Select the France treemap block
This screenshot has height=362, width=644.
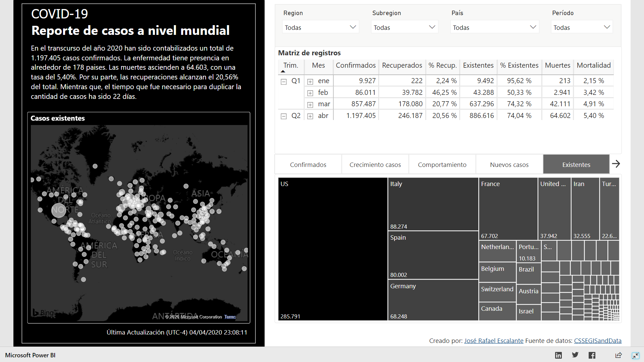coord(508,208)
